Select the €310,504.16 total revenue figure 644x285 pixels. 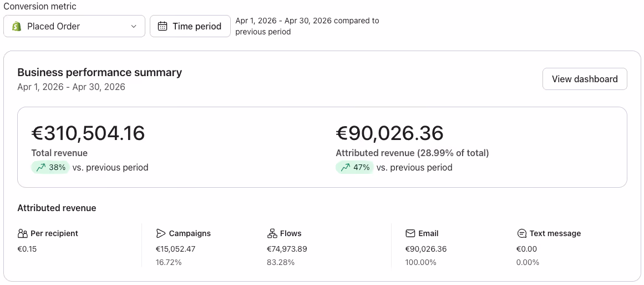coord(88,133)
